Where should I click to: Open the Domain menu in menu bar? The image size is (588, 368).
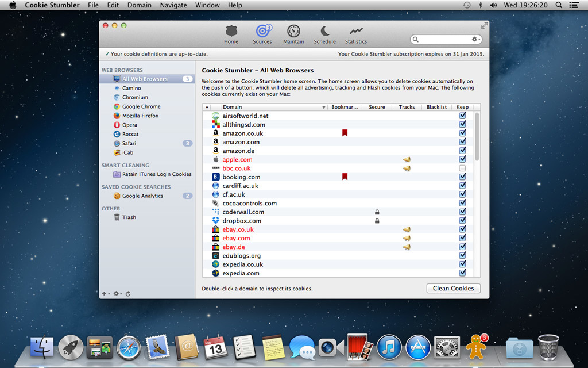click(x=140, y=5)
